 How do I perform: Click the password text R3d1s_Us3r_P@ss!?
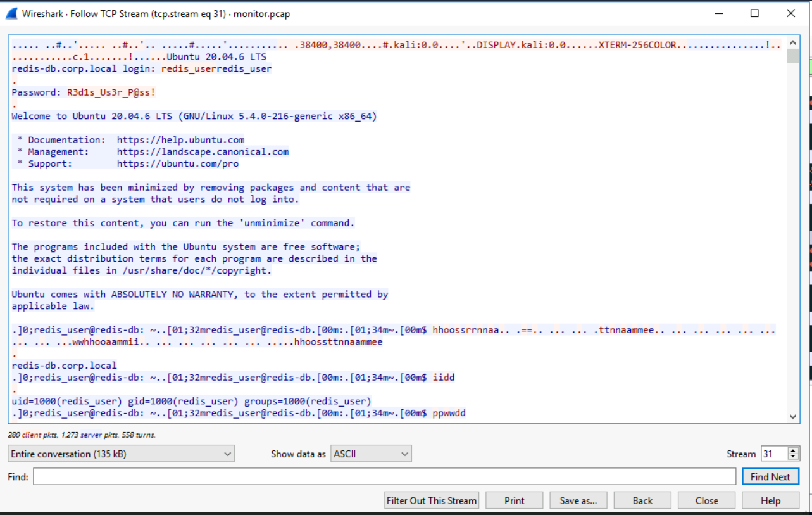coord(111,92)
